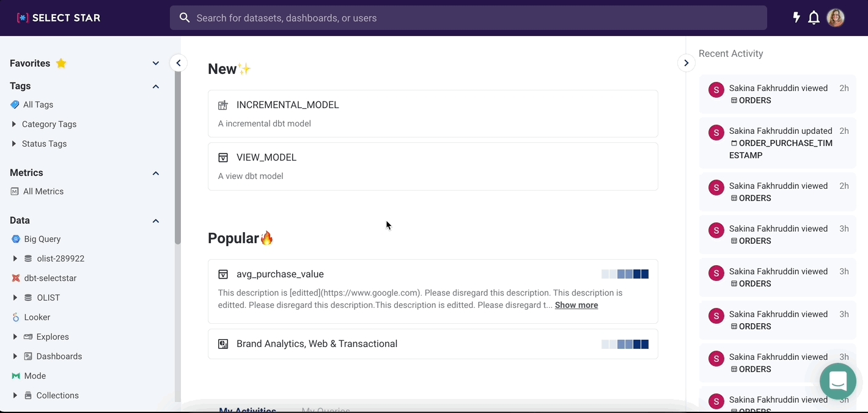Viewport: 868px width, 413px height.
Task: Open the chat support bubble
Action: [x=837, y=381]
